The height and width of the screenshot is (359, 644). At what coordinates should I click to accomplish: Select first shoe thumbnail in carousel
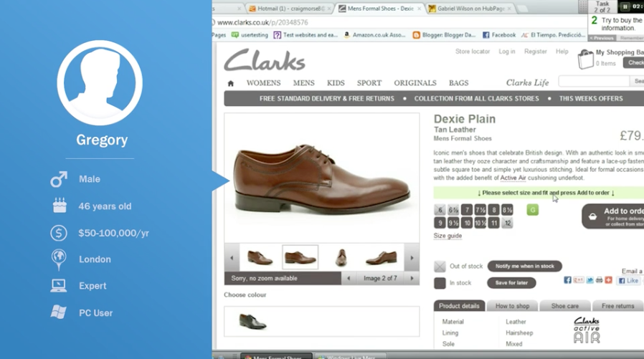(x=260, y=258)
